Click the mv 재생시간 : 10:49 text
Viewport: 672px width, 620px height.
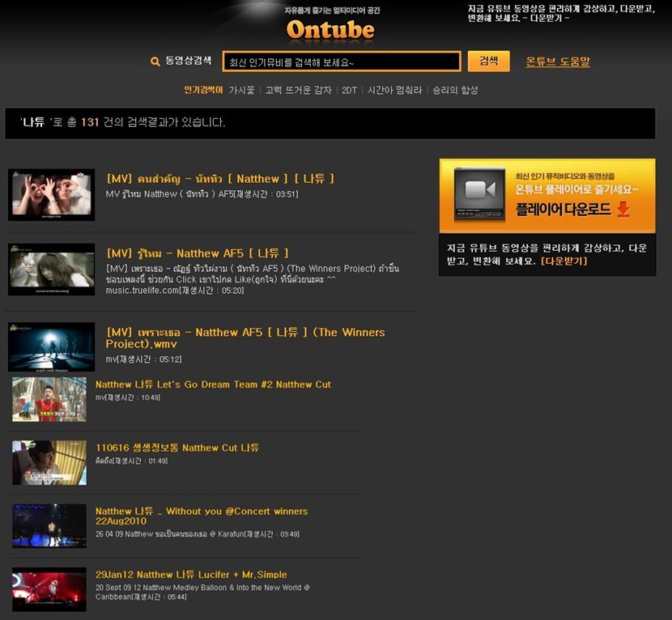128,397
